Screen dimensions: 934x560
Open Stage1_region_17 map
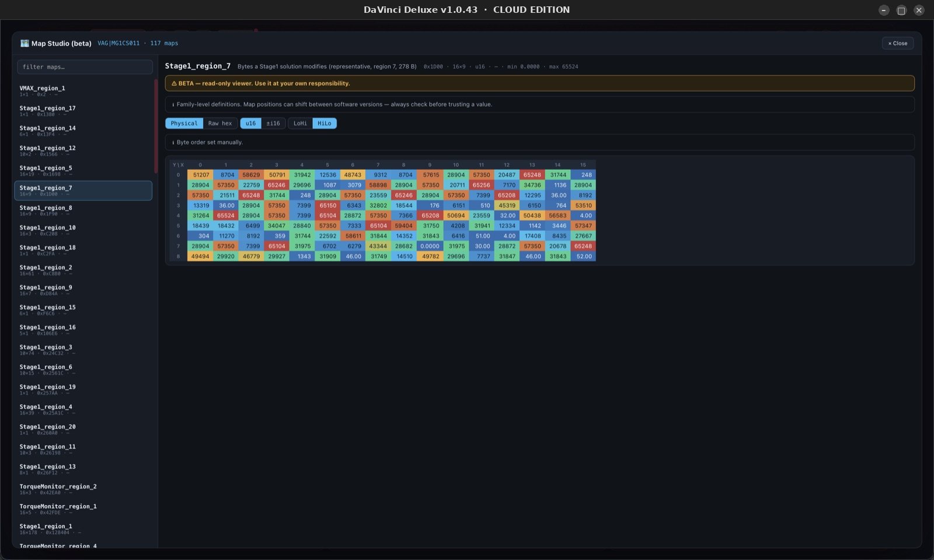[x=83, y=111]
